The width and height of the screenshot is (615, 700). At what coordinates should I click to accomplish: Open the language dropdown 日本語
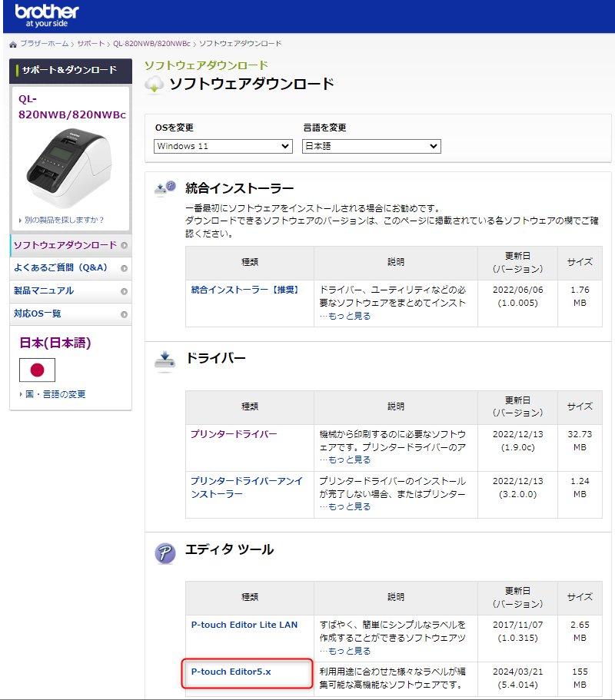[371, 147]
